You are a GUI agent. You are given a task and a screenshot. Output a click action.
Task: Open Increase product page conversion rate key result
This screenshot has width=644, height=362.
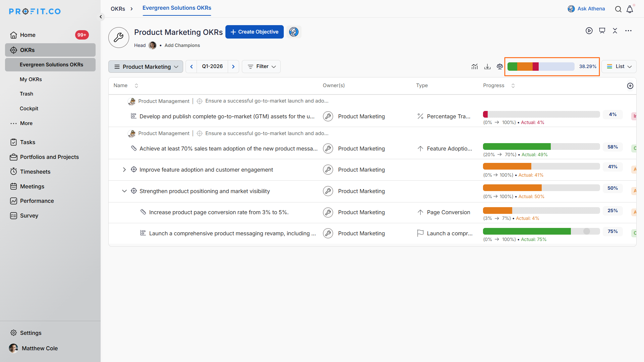pos(219,212)
